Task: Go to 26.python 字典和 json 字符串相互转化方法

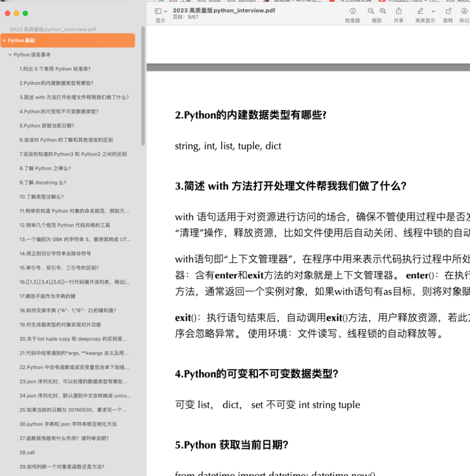Action: [x=68, y=424]
